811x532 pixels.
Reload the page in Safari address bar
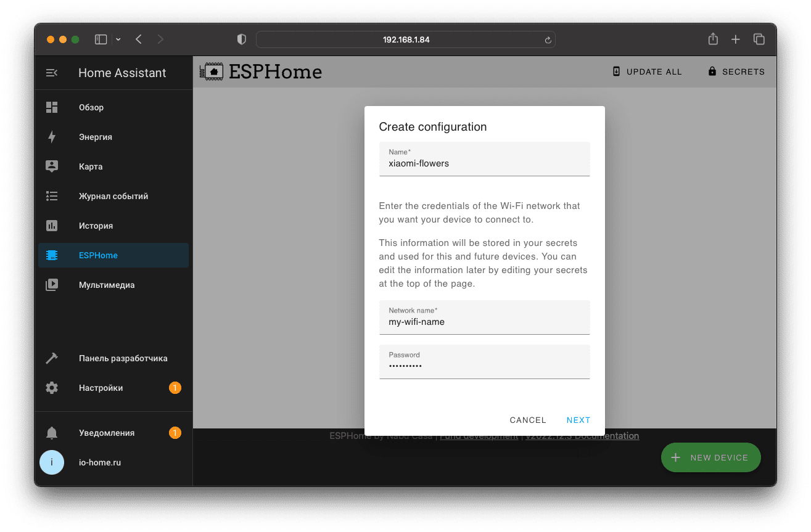coord(547,40)
